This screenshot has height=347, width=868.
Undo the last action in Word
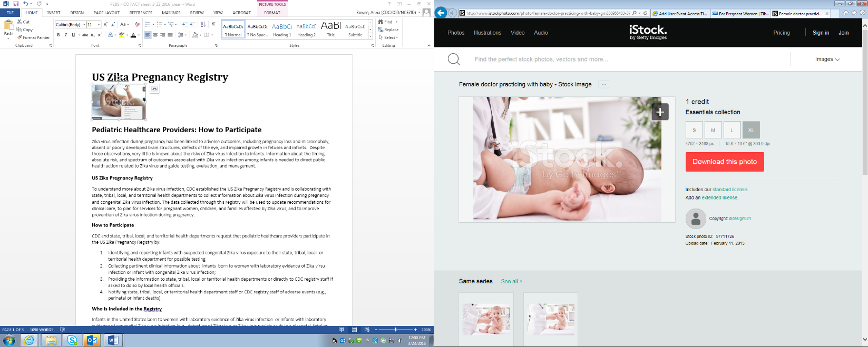tap(25, 4)
